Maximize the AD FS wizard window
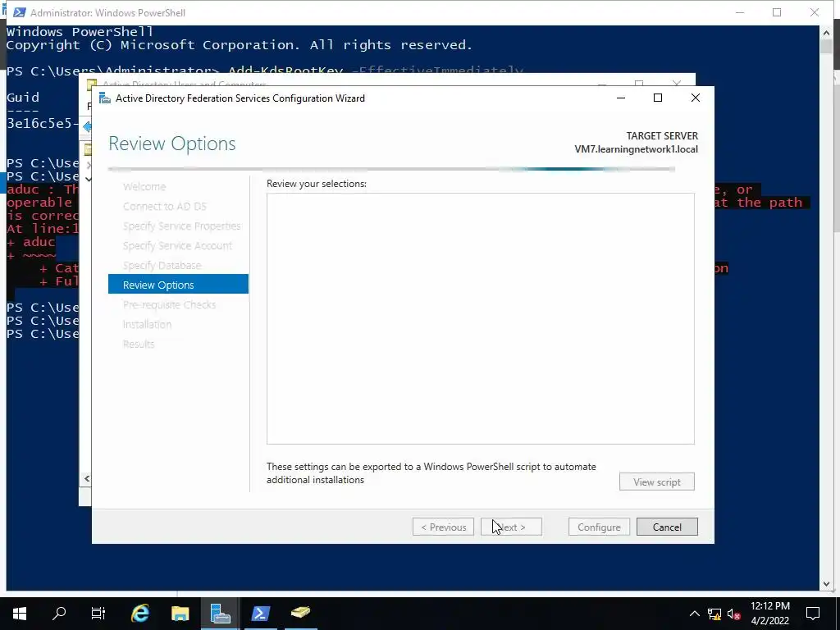 (658, 98)
